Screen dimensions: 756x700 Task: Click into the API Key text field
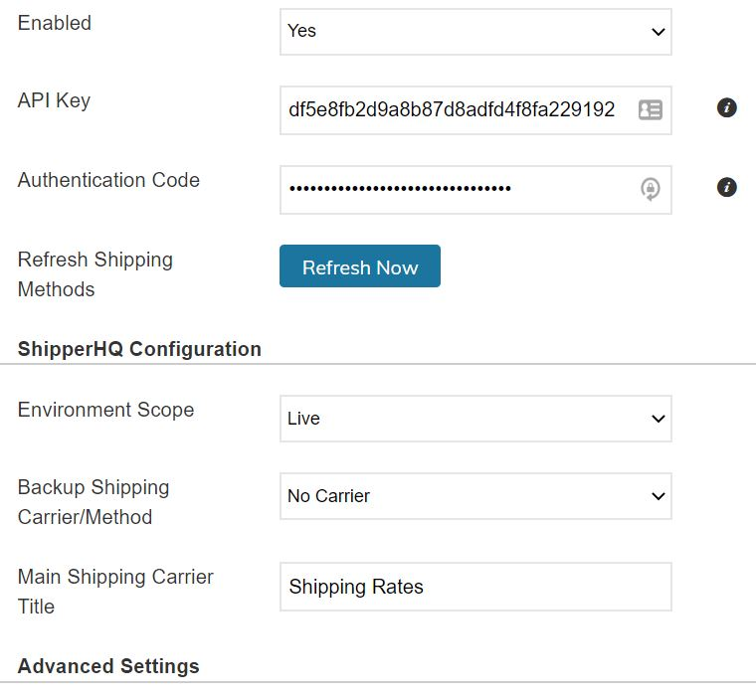point(453,110)
